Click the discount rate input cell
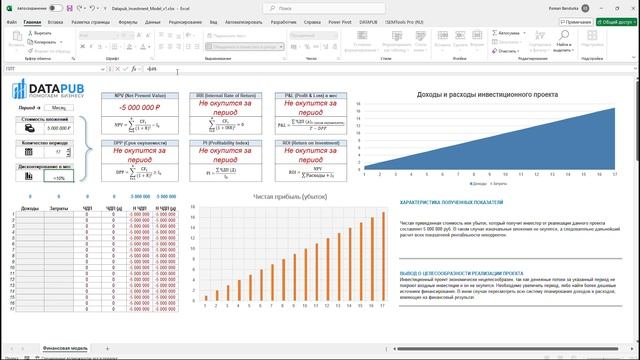The height and width of the screenshot is (360, 640). click(x=59, y=176)
